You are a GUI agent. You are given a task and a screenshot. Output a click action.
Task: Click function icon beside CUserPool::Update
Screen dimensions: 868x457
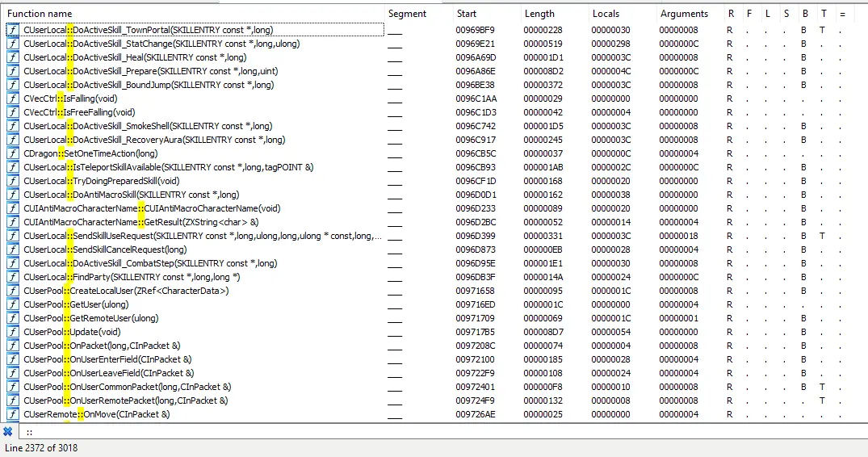tap(12, 332)
